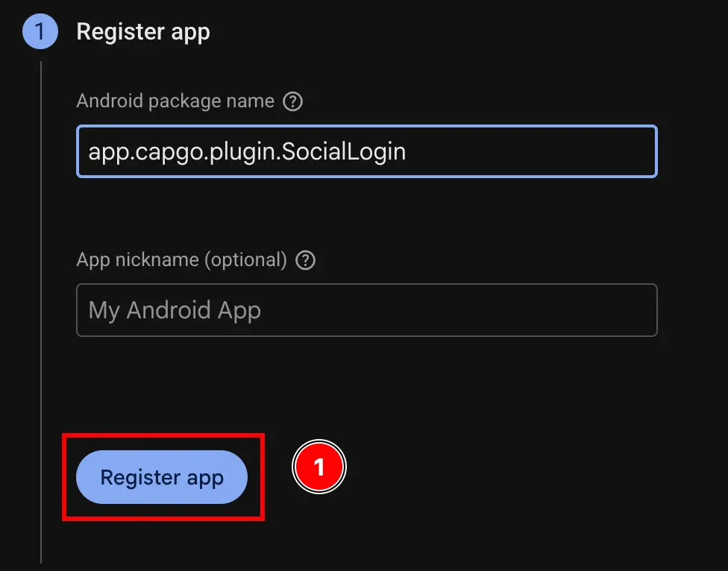Select the My Android App placeholder field
728x571 pixels.
coord(365,310)
